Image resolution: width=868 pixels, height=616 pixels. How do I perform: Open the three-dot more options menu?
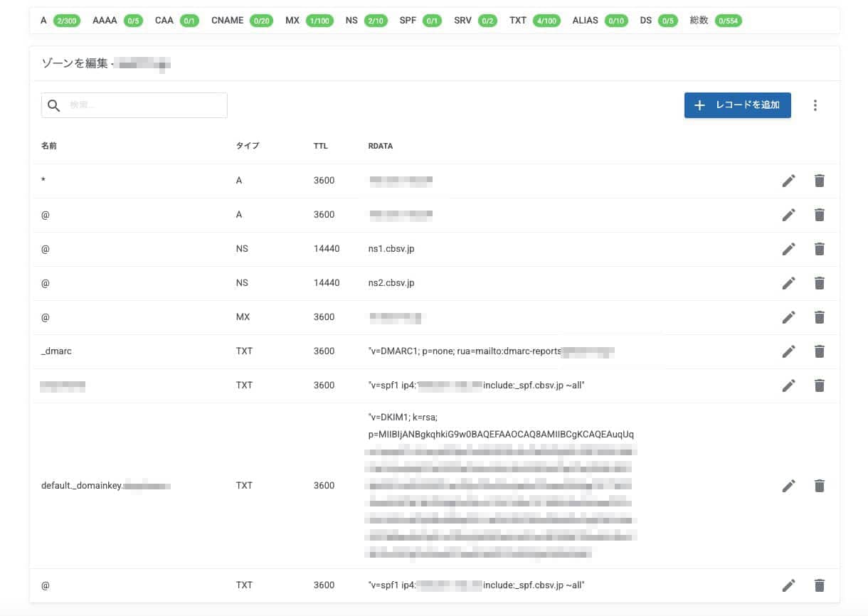(x=815, y=105)
